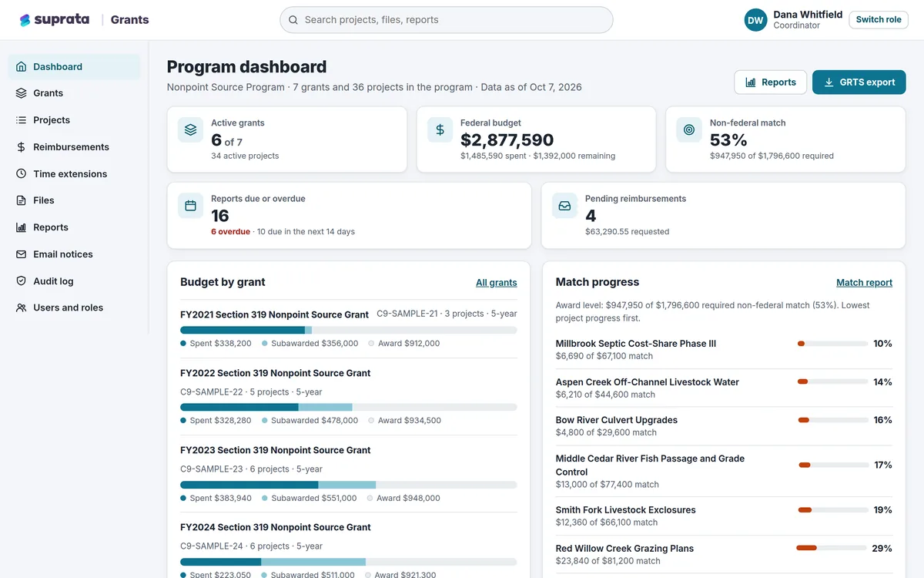Click the FY2022 grant budget progress bar
Image resolution: width=924 pixels, height=578 pixels.
349,407
